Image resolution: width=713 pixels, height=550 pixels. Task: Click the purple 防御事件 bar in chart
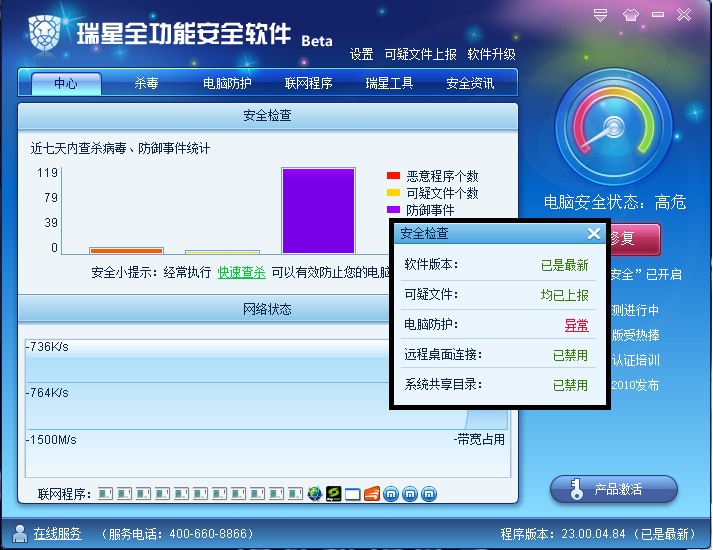318,210
